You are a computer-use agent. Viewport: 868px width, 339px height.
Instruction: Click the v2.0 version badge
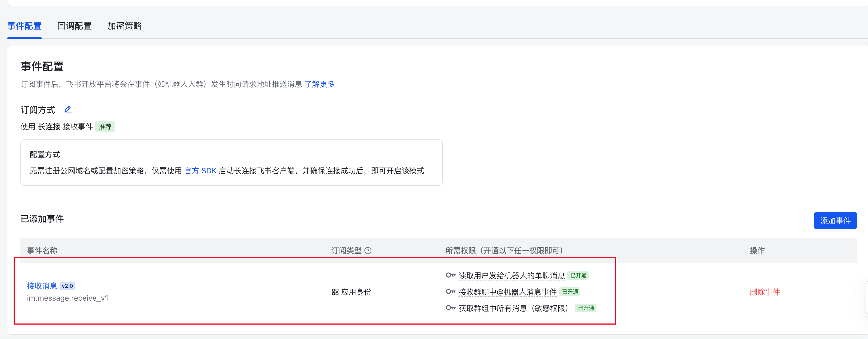[x=67, y=286]
